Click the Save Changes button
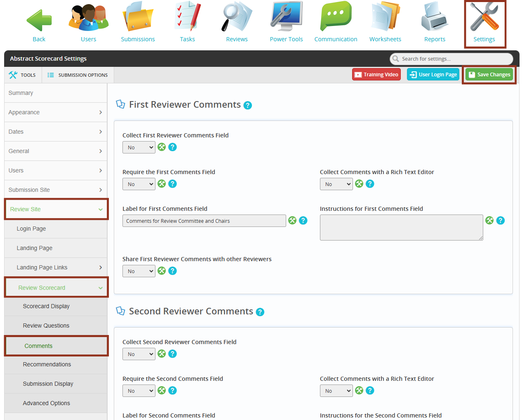This screenshot has height=420, width=522. point(489,75)
